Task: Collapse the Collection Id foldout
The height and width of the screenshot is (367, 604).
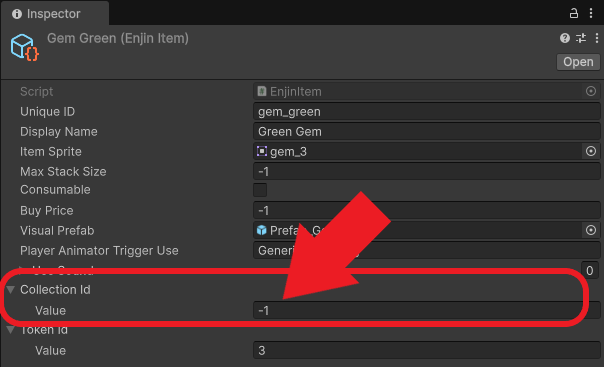Action: coord(11,290)
